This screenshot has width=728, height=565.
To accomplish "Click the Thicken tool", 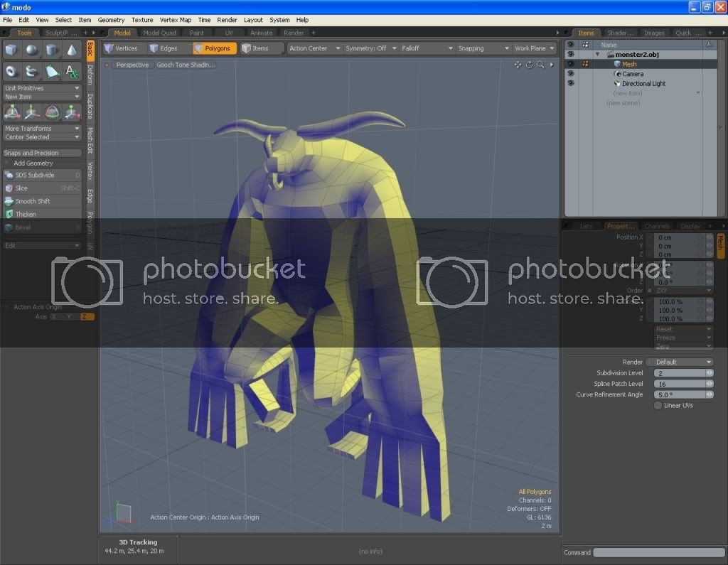I will coord(42,214).
